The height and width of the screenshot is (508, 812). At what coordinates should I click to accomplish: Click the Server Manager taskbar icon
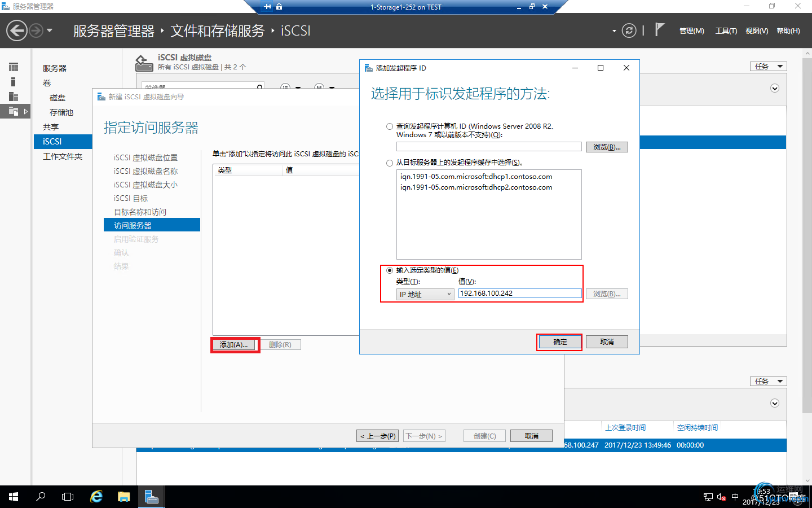(151, 497)
